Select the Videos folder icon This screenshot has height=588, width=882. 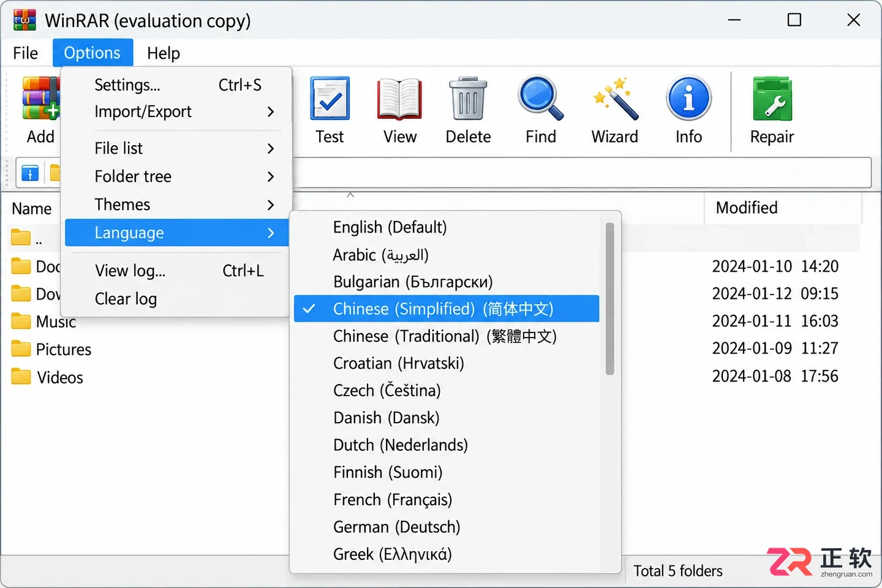pyautogui.click(x=21, y=376)
